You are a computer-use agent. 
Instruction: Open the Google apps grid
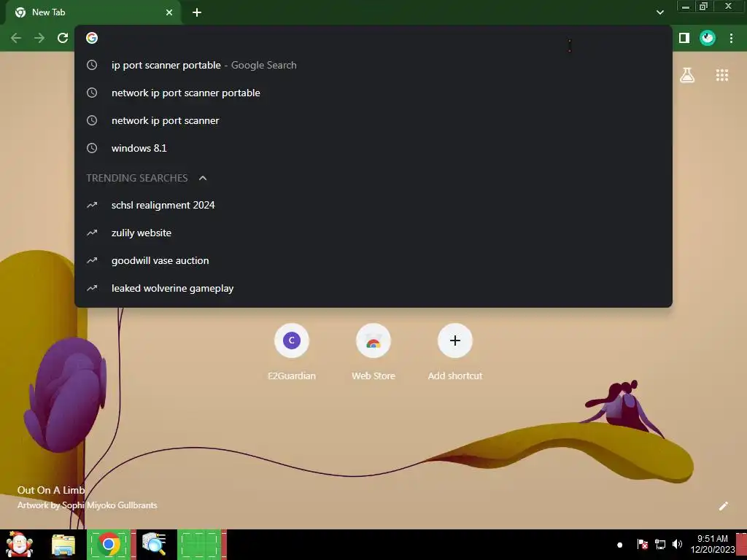tap(722, 75)
